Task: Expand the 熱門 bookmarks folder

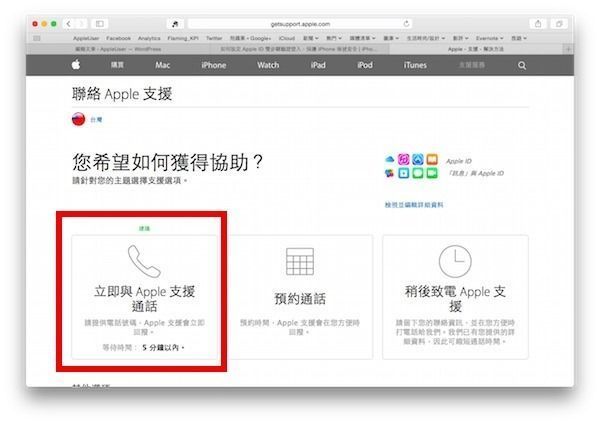Action: click(334, 38)
